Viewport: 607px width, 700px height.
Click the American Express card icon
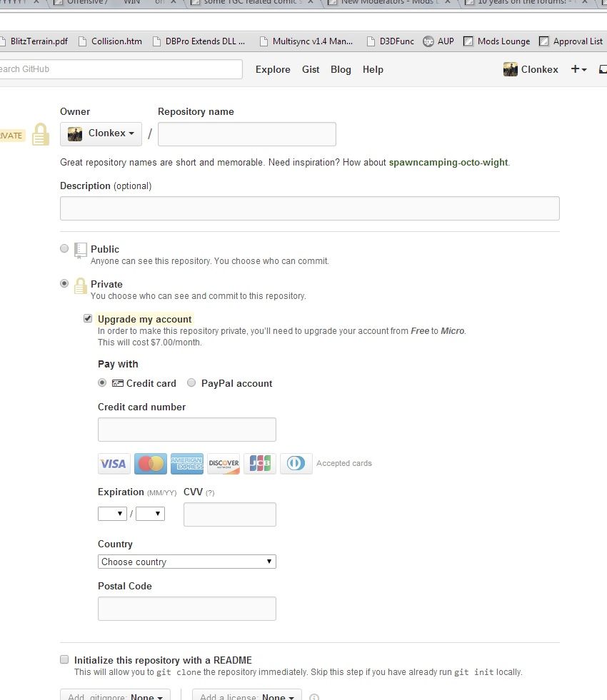(x=186, y=464)
